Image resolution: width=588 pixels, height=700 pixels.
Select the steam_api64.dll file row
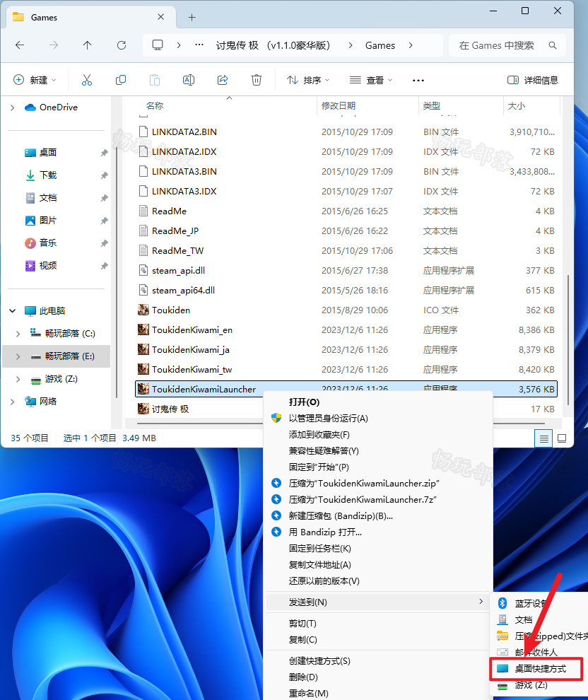[x=346, y=291]
